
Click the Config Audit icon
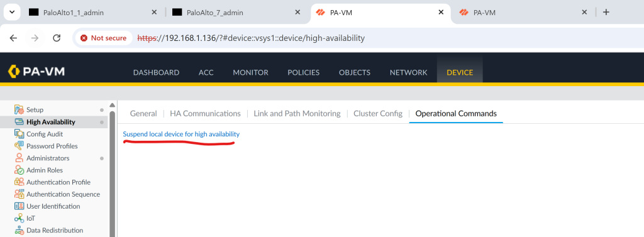(x=19, y=134)
